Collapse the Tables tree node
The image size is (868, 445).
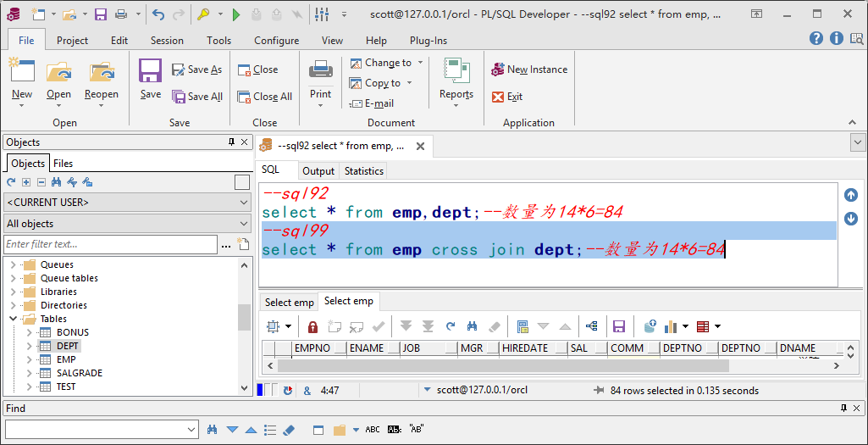point(14,319)
